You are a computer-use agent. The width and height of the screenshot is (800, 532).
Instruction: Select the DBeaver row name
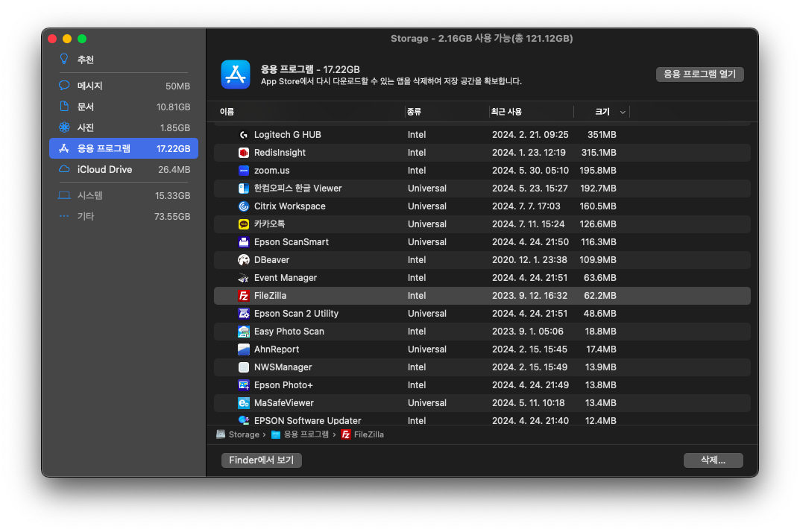pyautogui.click(x=272, y=259)
